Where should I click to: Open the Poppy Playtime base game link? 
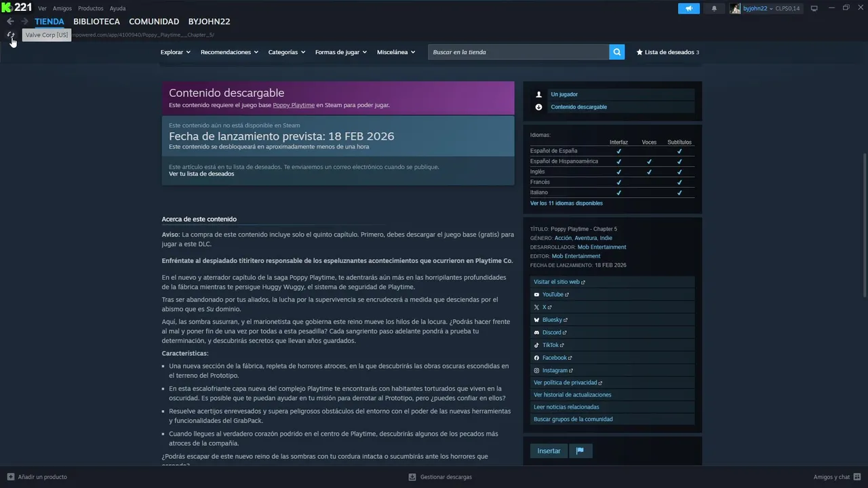[294, 105]
